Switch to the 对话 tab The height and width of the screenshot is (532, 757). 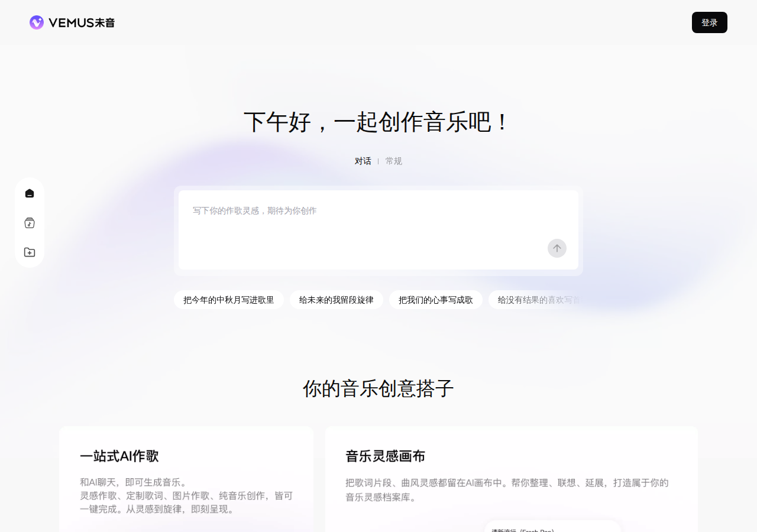click(363, 161)
